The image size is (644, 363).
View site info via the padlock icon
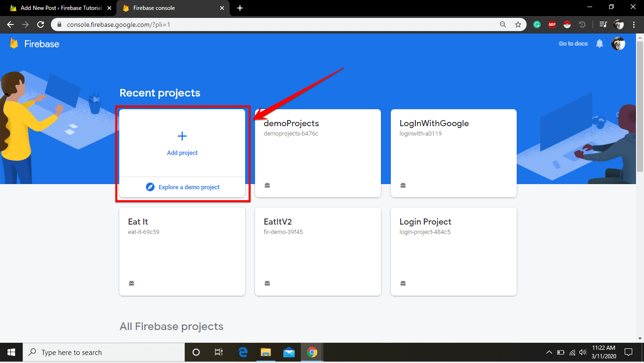click(x=59, y=24)
